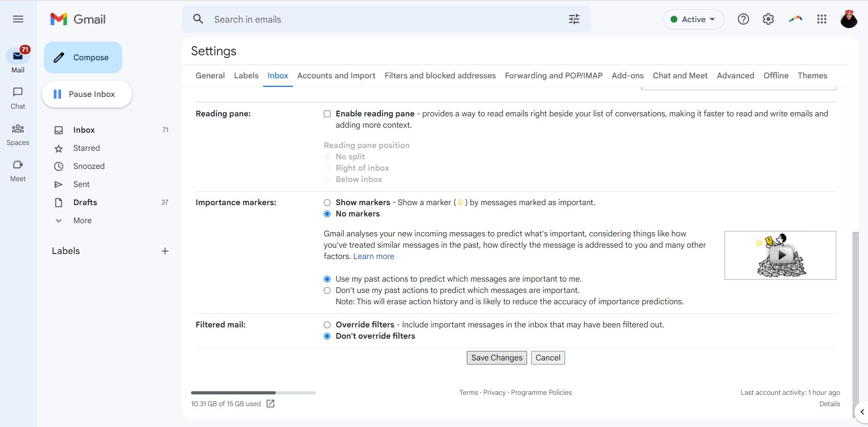The height and width of the screenshot is (427, 868).
Task: Open Meet in the left sidebar
Action: click(18, 170)
